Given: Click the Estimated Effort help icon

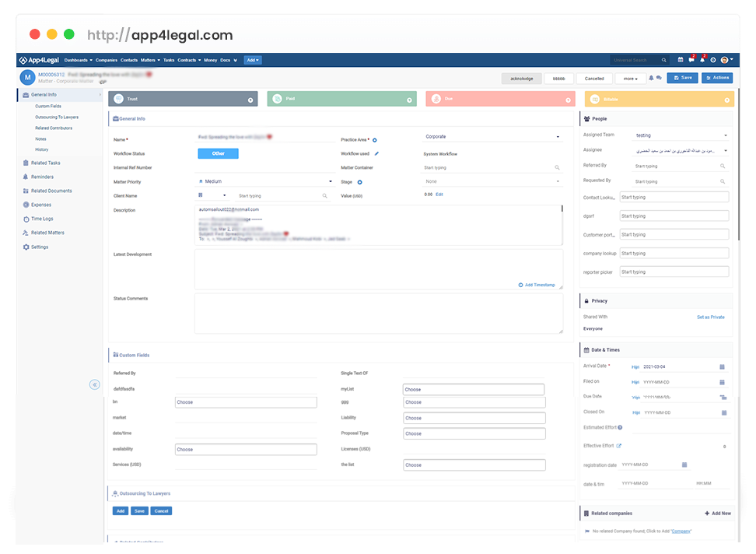Looking at the screenshot, I should click(x=620, y=427).
